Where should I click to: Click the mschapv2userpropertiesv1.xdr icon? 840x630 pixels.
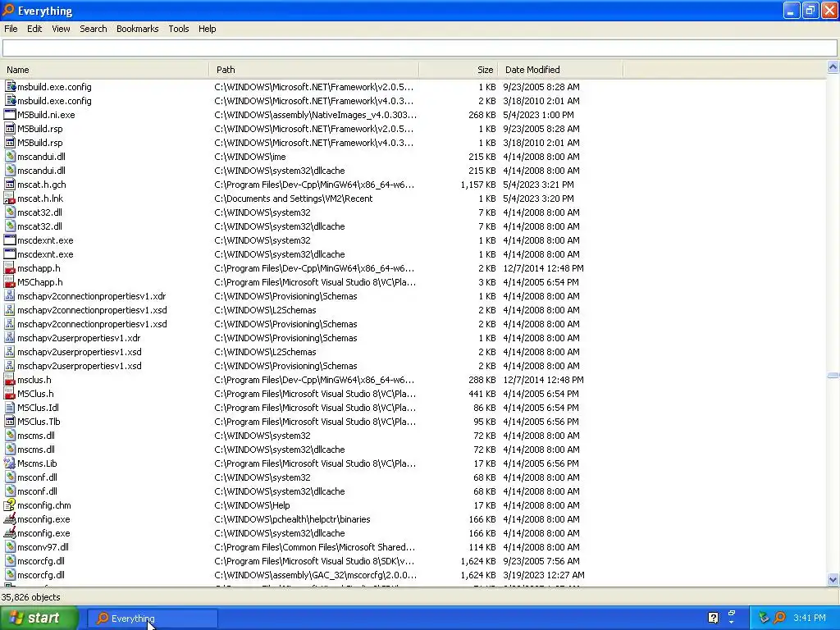(x=10, y=337)
